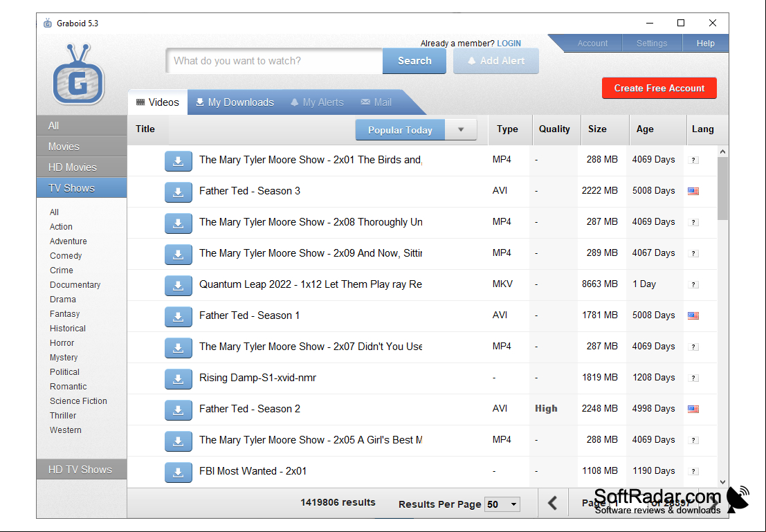Viewport: 766px width, 532px height.
Task: Download The Mary Tyler Moore Show 2x08
Action: (x=179, y=223)
